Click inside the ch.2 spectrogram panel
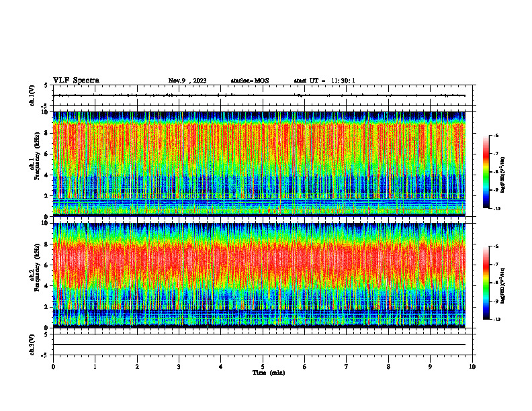532x411 pixels. (x=259, y=275)
